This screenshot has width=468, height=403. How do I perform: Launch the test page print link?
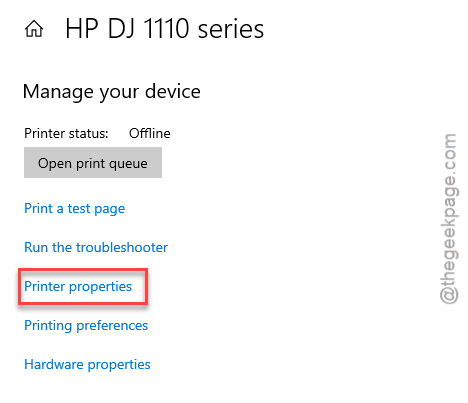(x=74, y=209)
